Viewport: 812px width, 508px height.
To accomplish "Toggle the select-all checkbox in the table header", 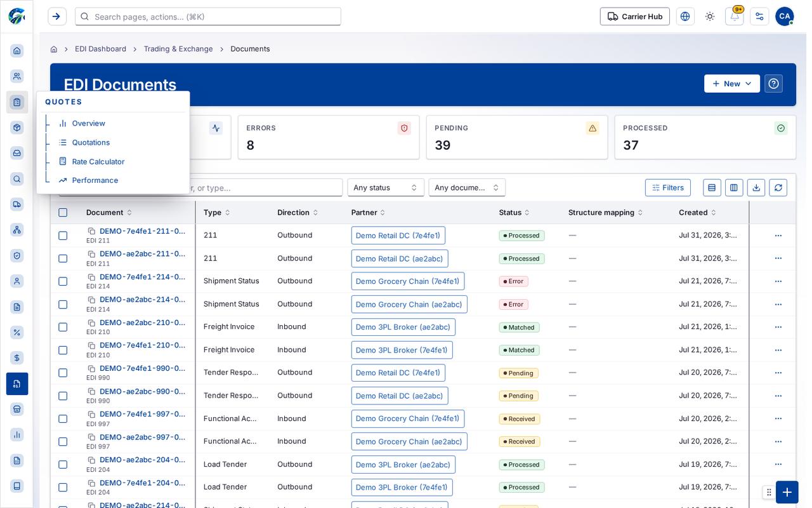I will click(63, 213).
